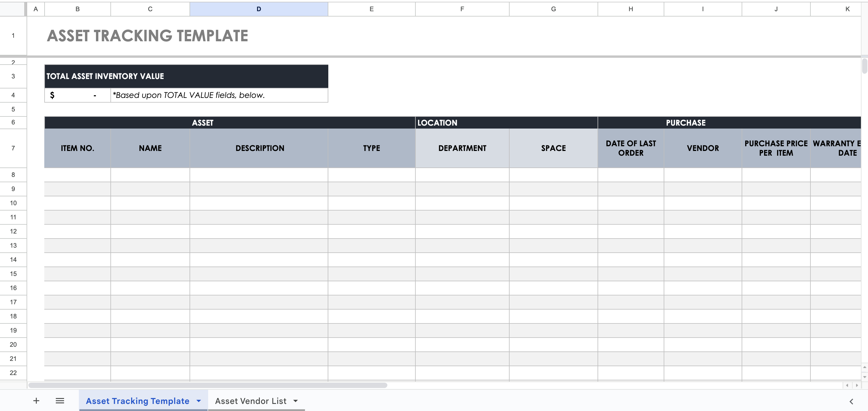
Task: Click the add new sheet plus icon
Action: pos(36,401)
